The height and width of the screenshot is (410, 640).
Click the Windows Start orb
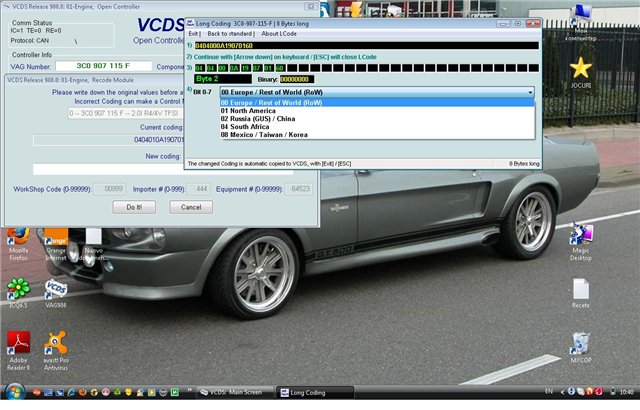(14, 392)
